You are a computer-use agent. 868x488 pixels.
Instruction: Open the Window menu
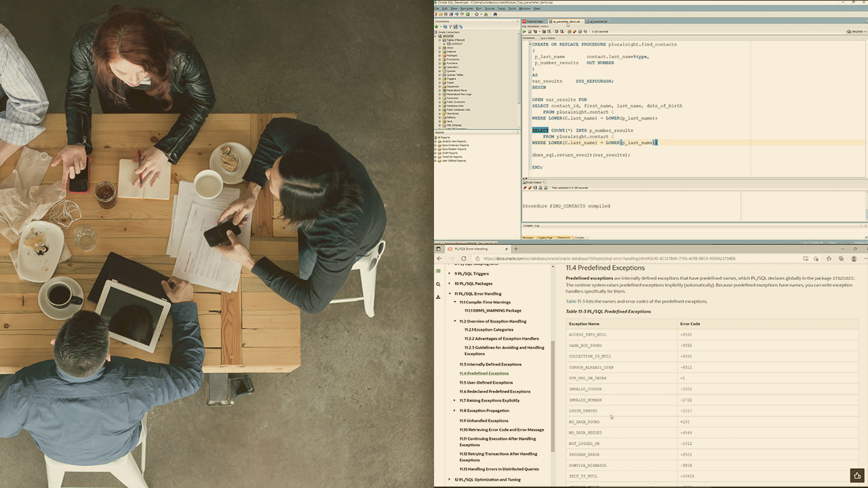coord(524,8)
